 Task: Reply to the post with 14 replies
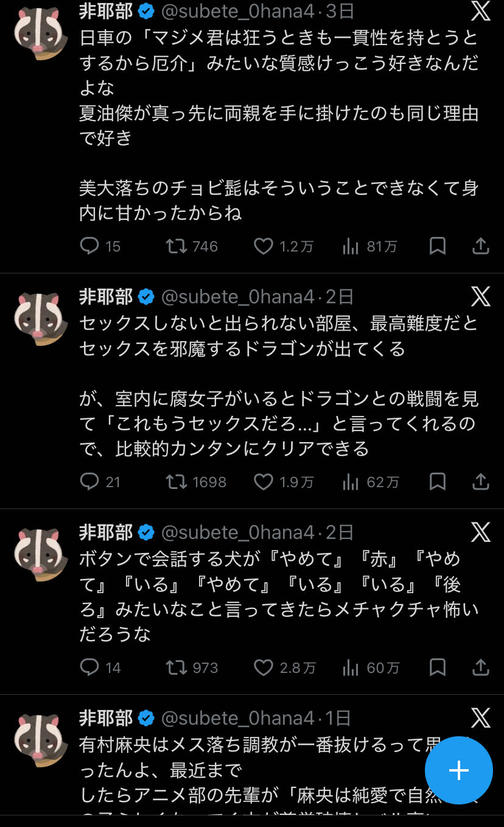coord(89,668)
